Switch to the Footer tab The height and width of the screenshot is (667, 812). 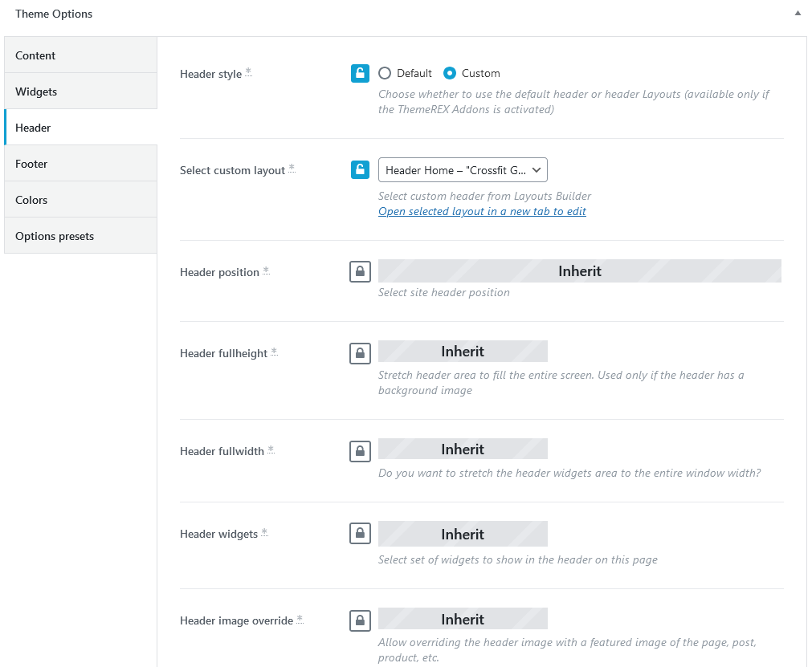81,164
